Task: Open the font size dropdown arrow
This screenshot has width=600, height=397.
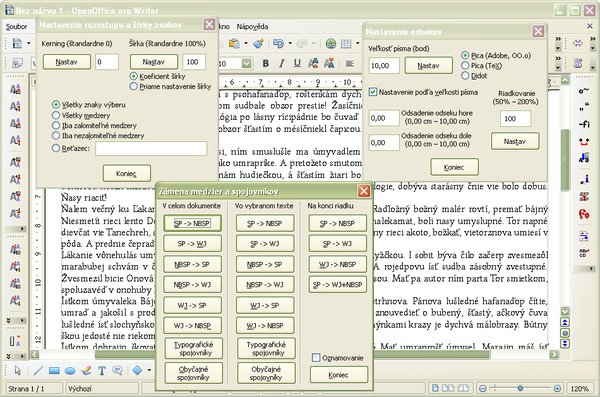Action: [x=246, y=63]
